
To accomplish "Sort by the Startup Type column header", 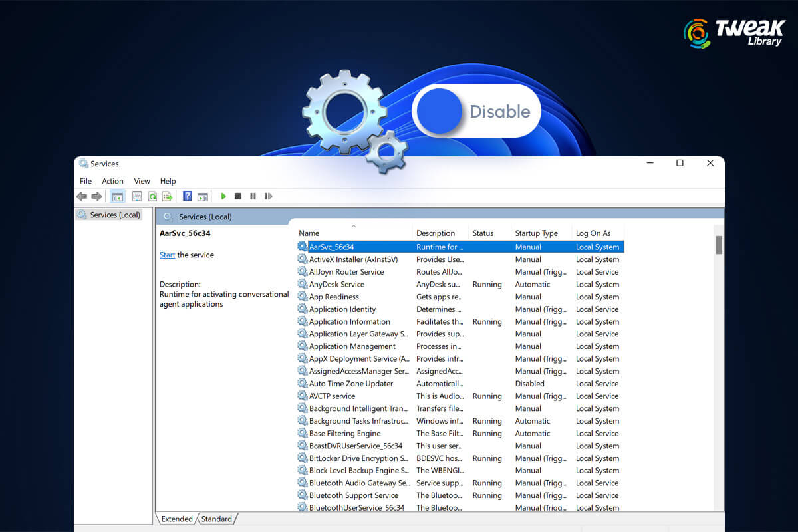I will (536, 233).
